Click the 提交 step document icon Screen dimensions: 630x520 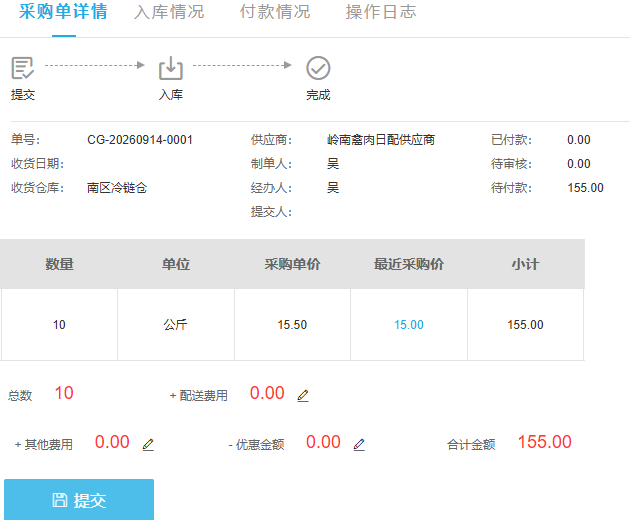(22, 68)
